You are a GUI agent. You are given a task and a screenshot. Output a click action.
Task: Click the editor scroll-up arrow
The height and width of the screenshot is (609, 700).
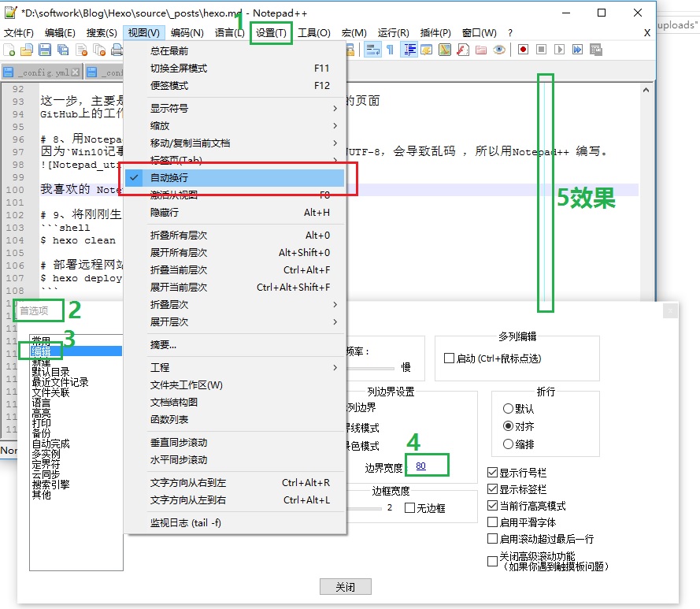(646, 90)
